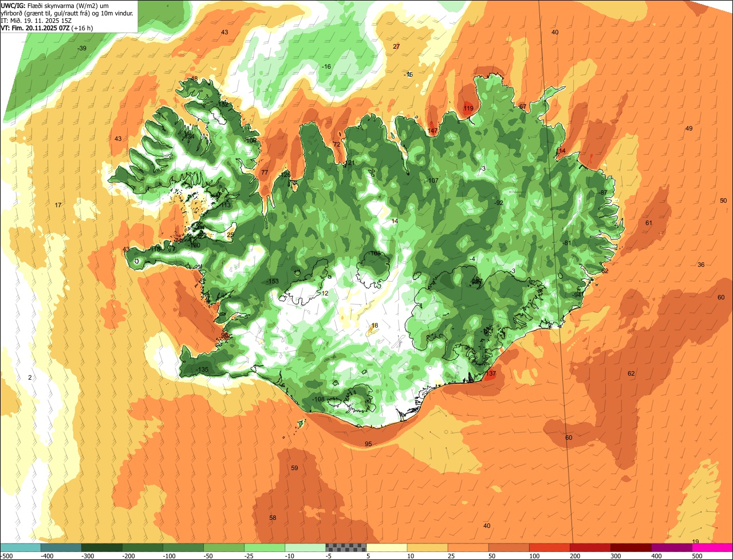Pick the legend swatch between 100 and 200
Screen dimensions: 733x560
(x=550, y=547)
